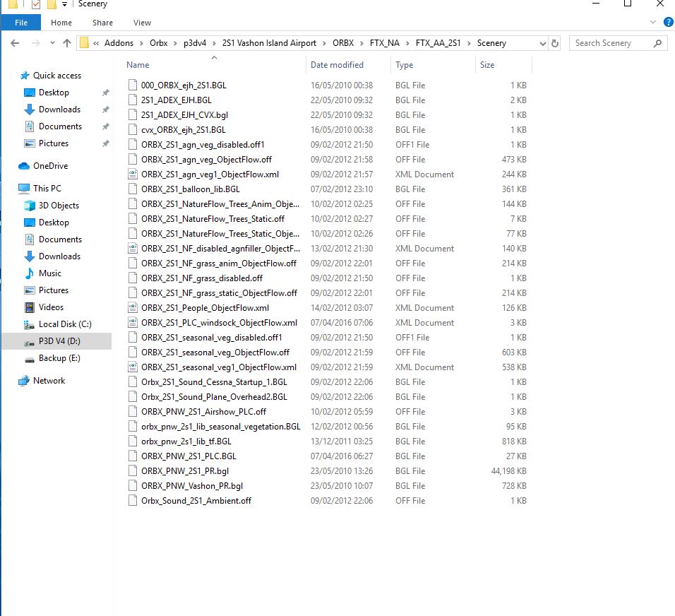
Task: Open the File menu
Action: [21, 23]
